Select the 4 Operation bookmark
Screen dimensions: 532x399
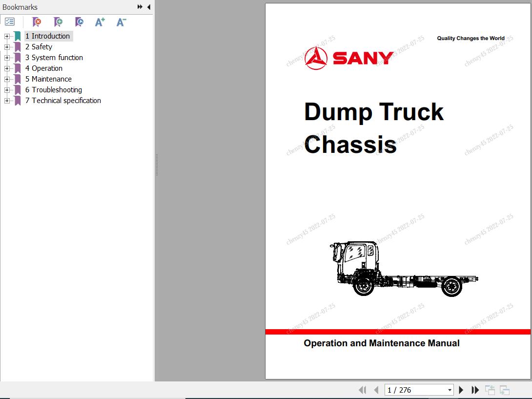point(44,68)
